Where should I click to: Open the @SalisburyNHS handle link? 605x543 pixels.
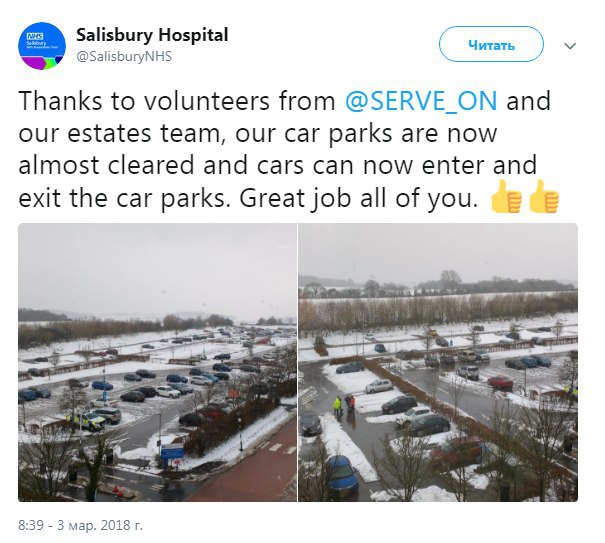pyautogui.click(x=124, y=57)
